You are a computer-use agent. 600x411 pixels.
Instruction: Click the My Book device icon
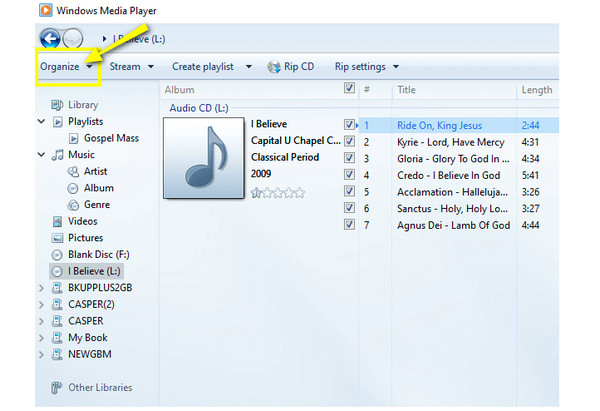[57, 338]
